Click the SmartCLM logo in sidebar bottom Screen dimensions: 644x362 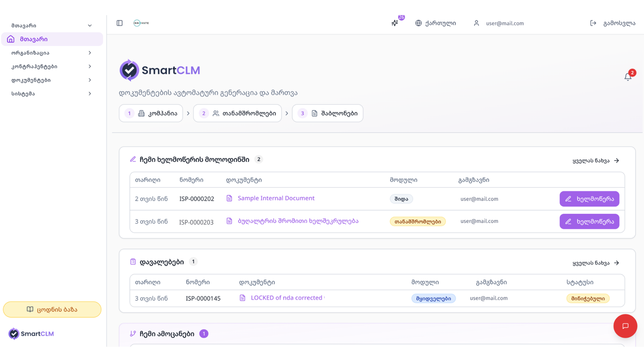pyautogui.click(x=31, y=334)
